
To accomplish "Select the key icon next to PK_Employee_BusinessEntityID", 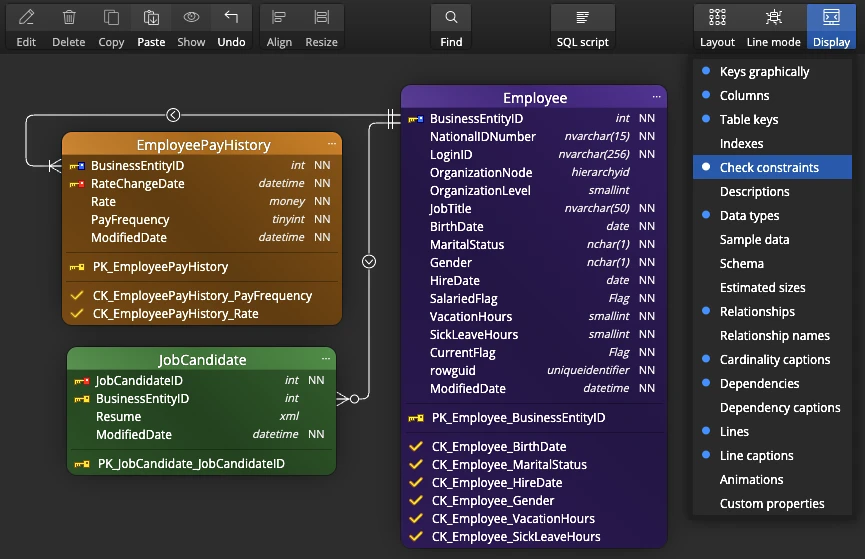I will [416, 418].
